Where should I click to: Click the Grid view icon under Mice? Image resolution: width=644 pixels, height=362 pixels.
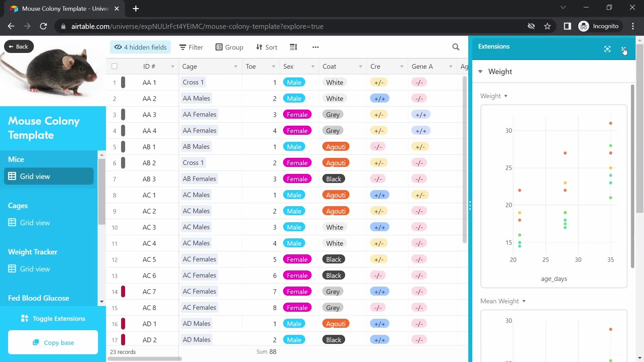click(x=12, y=176)
